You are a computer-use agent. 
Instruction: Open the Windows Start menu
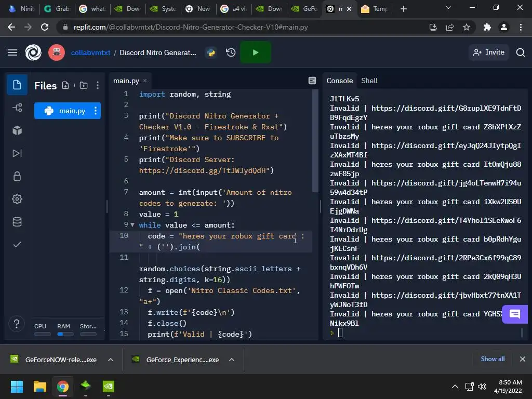[17, 387]
